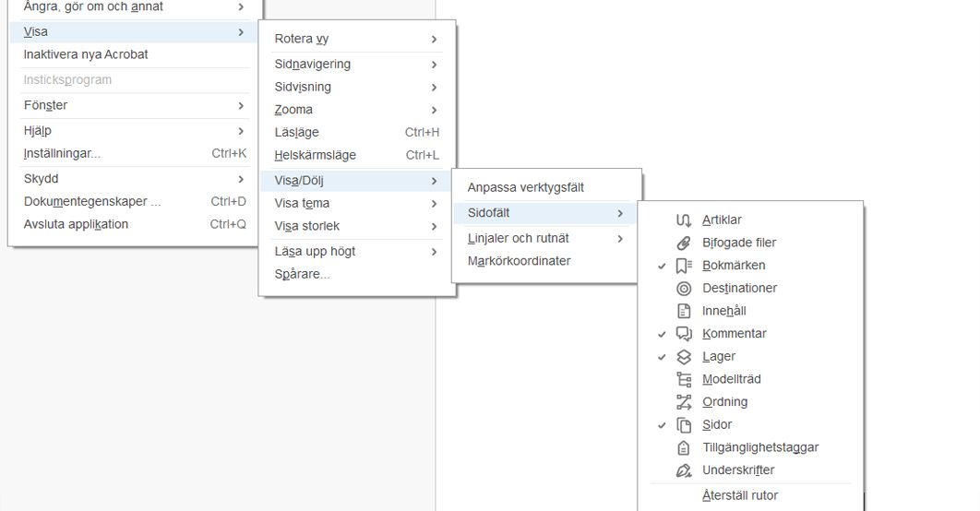
Task: Select Läsläge from the Visa menu
Action: [x=297, y=133]
